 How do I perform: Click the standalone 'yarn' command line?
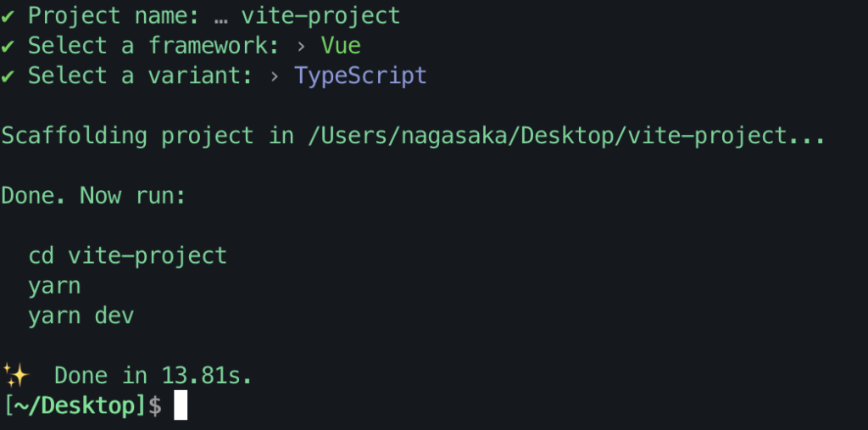pos(54,287)
